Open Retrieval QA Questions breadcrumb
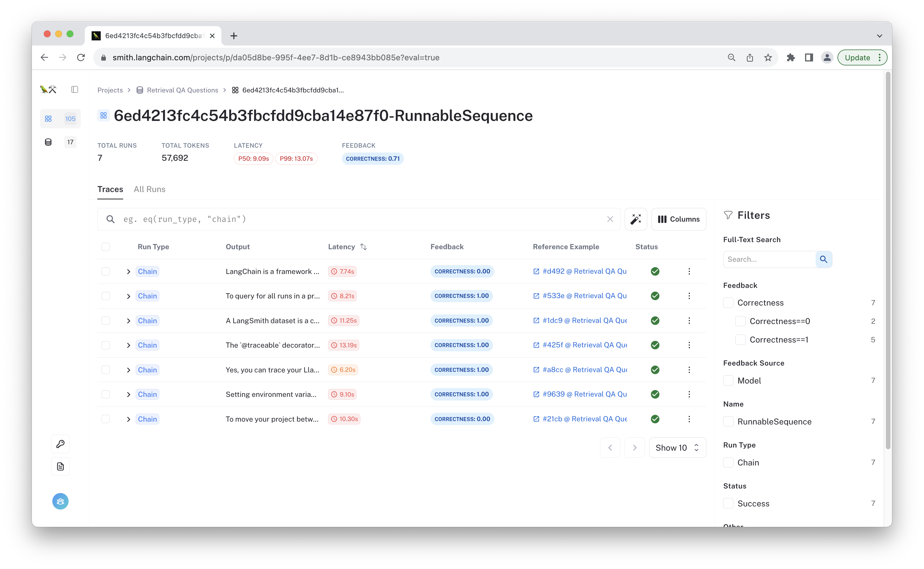 [182, 90]
